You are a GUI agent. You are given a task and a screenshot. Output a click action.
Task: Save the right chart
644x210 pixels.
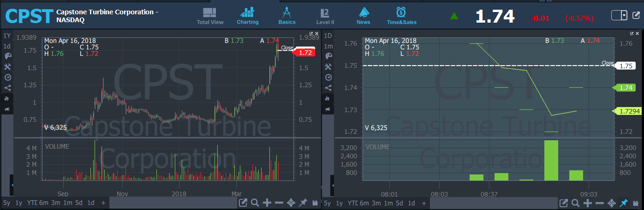click(635, 203)
